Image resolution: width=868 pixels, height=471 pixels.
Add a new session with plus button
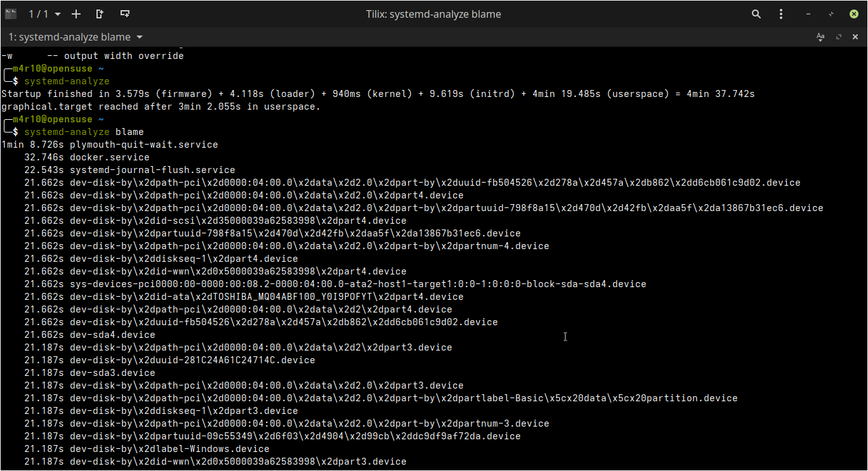coord(76,14)
